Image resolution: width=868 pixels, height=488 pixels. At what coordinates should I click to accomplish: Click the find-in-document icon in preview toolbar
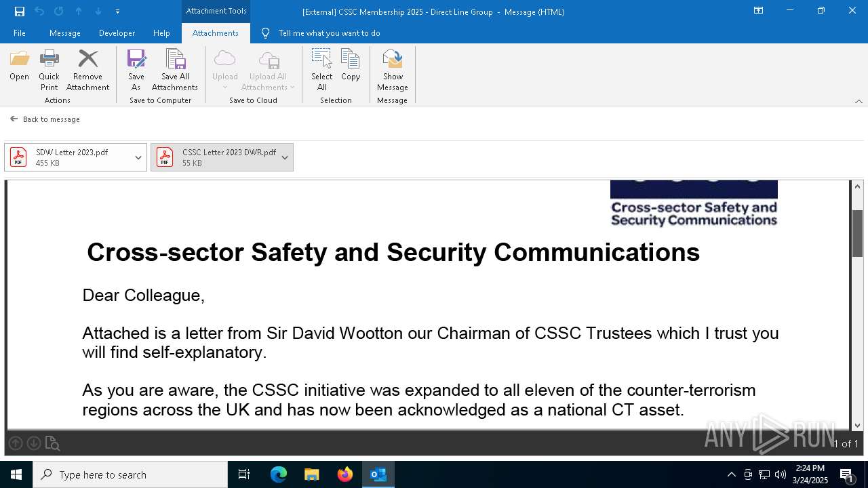click(53, 443)
